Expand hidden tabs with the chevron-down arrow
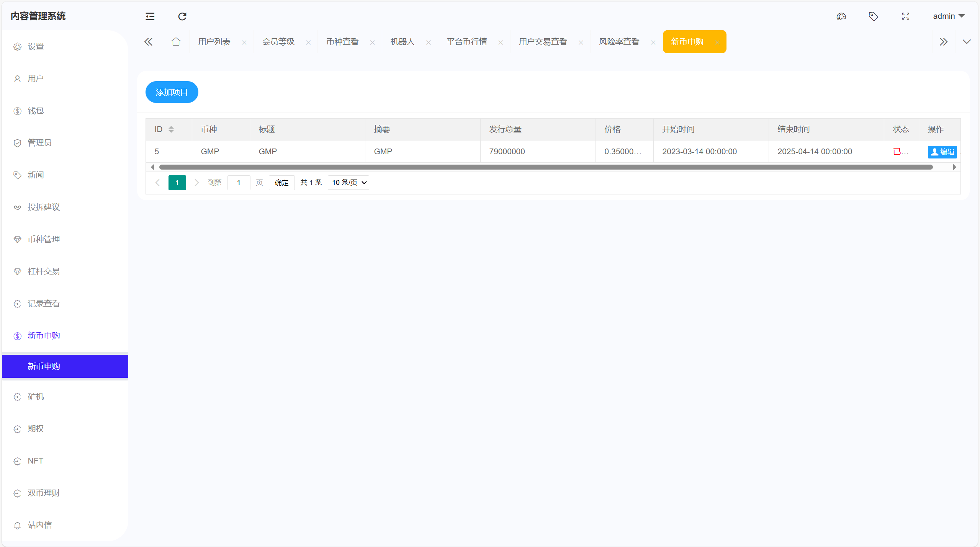The image size is (980, 547). [x=967, y=41]
